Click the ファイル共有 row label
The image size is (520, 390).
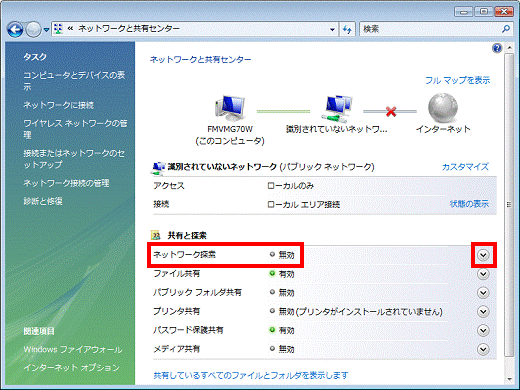(x=177, y=274)
